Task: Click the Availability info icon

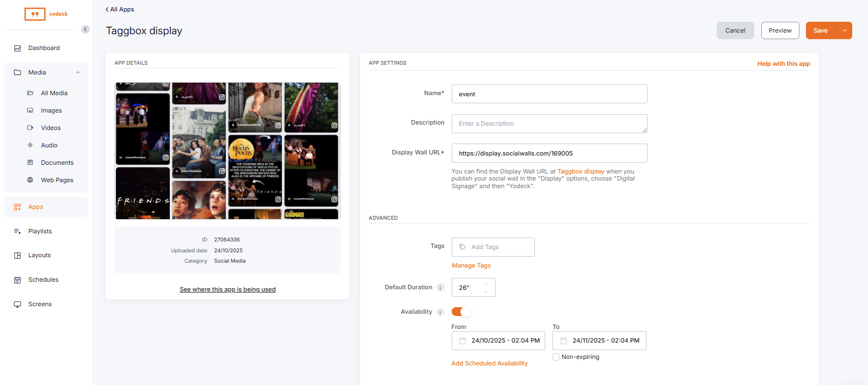Action: [x=441, y=312]
